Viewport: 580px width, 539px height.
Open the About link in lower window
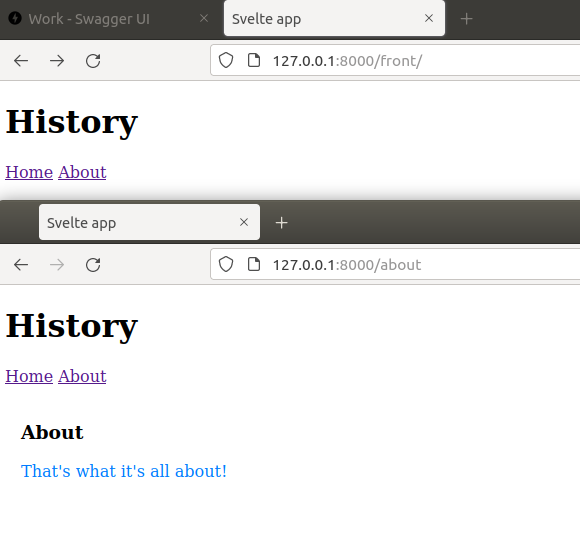[82, 377]
